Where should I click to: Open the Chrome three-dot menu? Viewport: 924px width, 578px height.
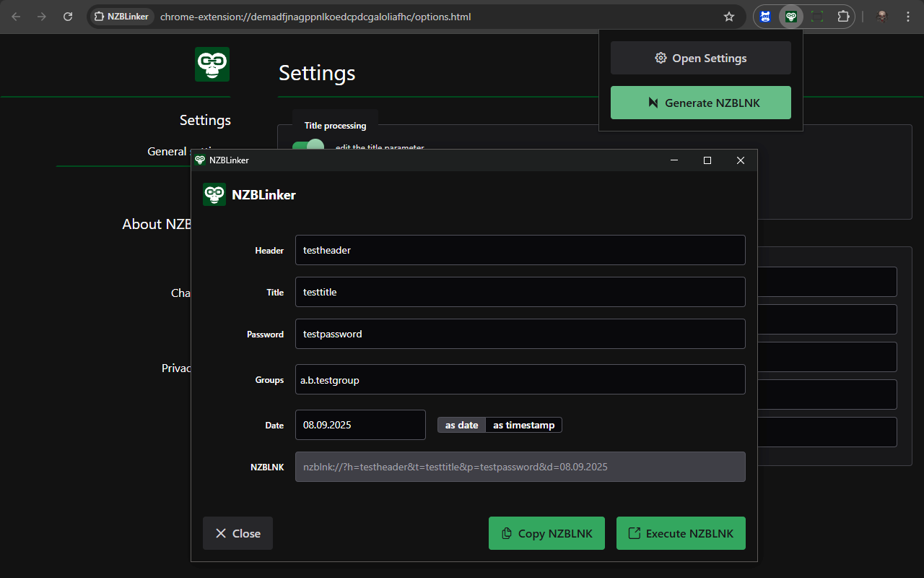[908, 17]
